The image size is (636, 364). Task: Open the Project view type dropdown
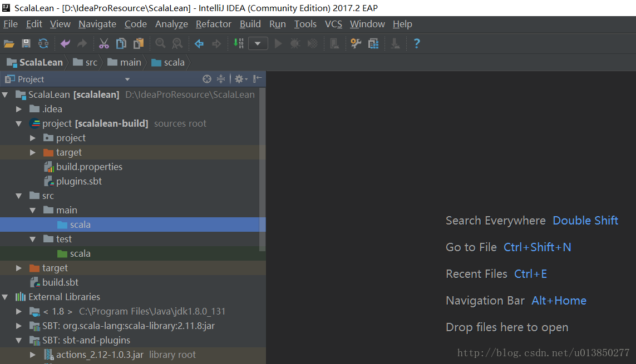pos(127,79)
